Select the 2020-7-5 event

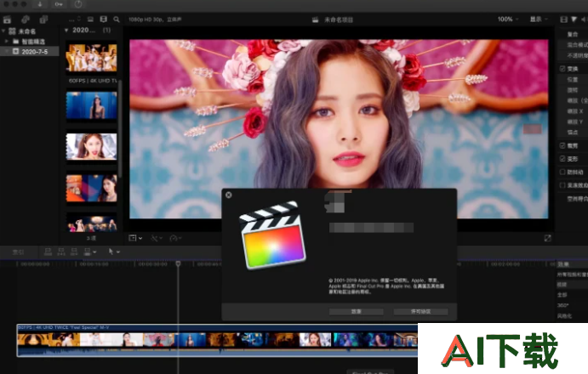pyautogui.click(x=30, y=51)
